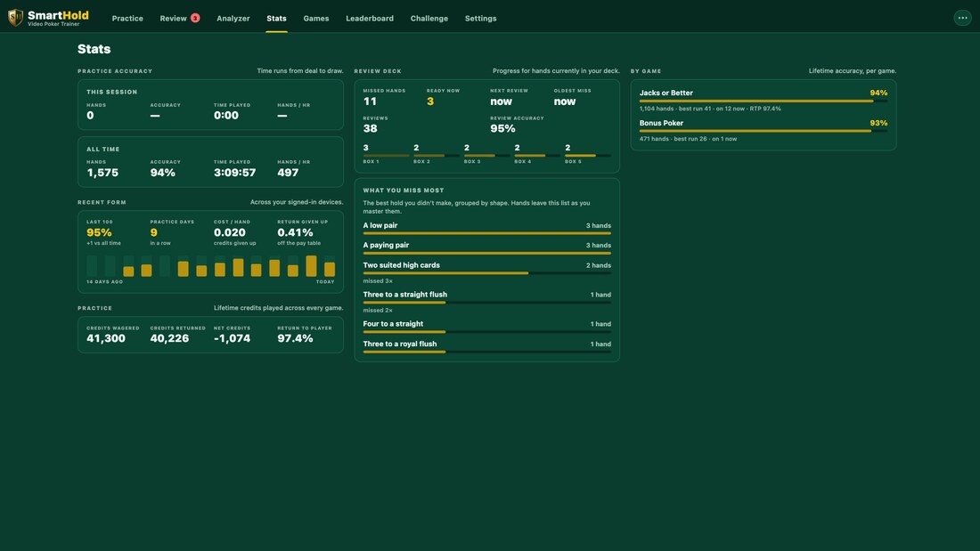The height and width of the screenshot is (551, 980).
Task: Click the Box 3 count
Action: tap(467, 148)
